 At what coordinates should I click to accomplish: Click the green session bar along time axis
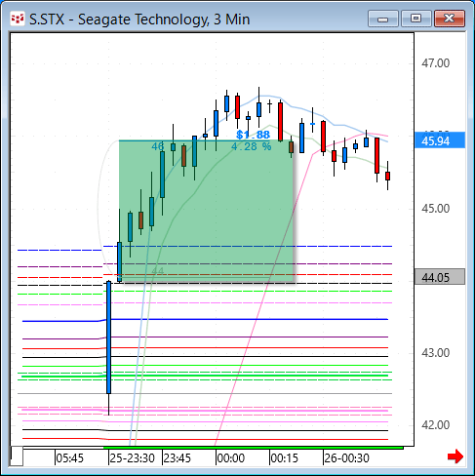click(x=254, y=448)
